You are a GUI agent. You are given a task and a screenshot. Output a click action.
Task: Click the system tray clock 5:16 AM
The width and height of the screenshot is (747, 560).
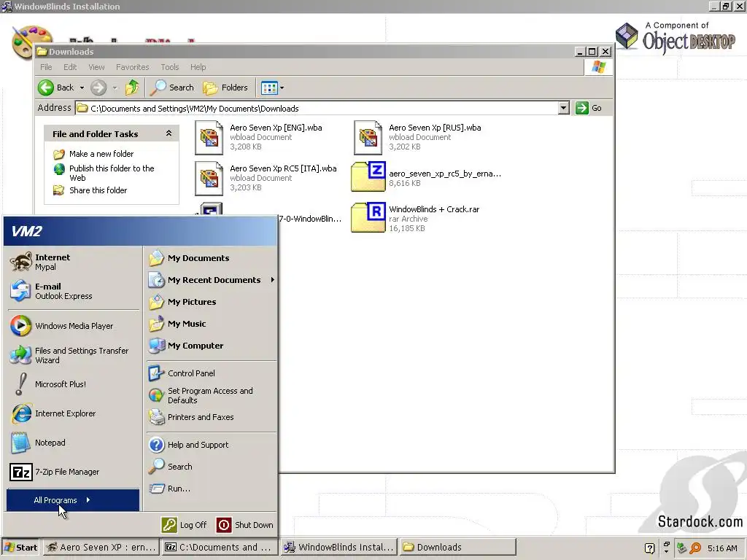point(722,548)
